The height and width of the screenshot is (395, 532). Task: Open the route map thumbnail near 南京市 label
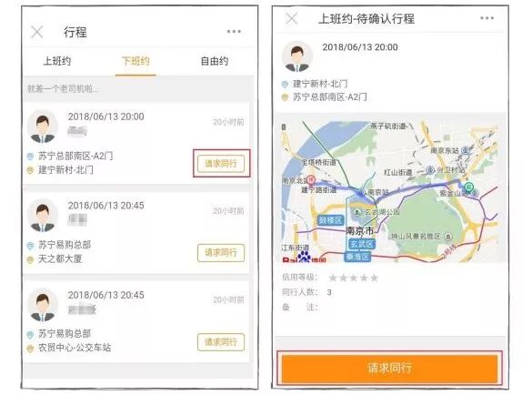pyautogui.click(x=389, y=191)
